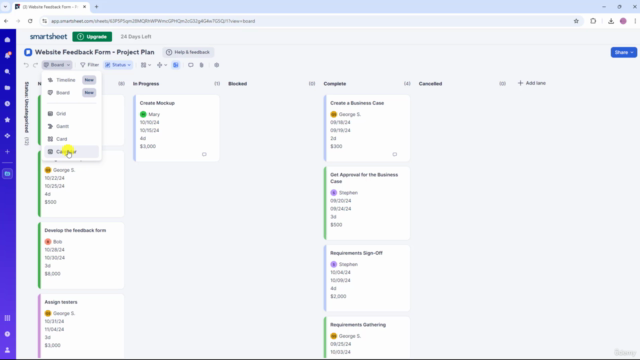Open Notifications bell in sidebar
The width and height of the screenshot is (640, 360).
[x=7, y=56]
